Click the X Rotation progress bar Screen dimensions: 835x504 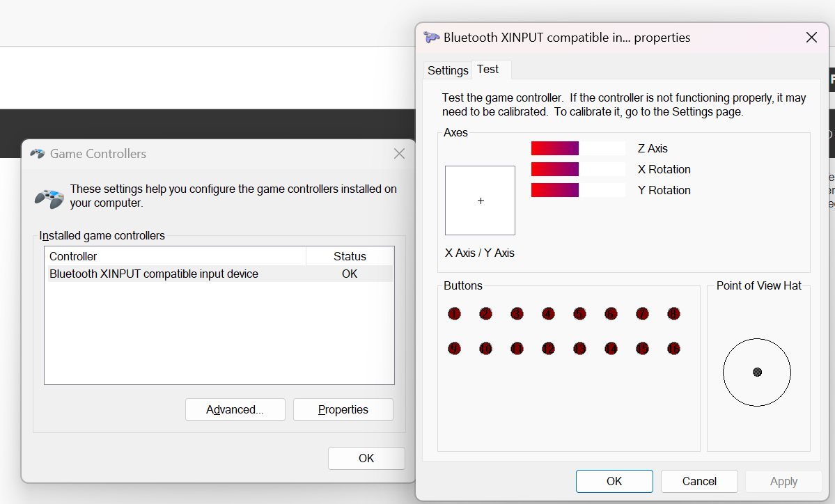[x=578, y=169]
